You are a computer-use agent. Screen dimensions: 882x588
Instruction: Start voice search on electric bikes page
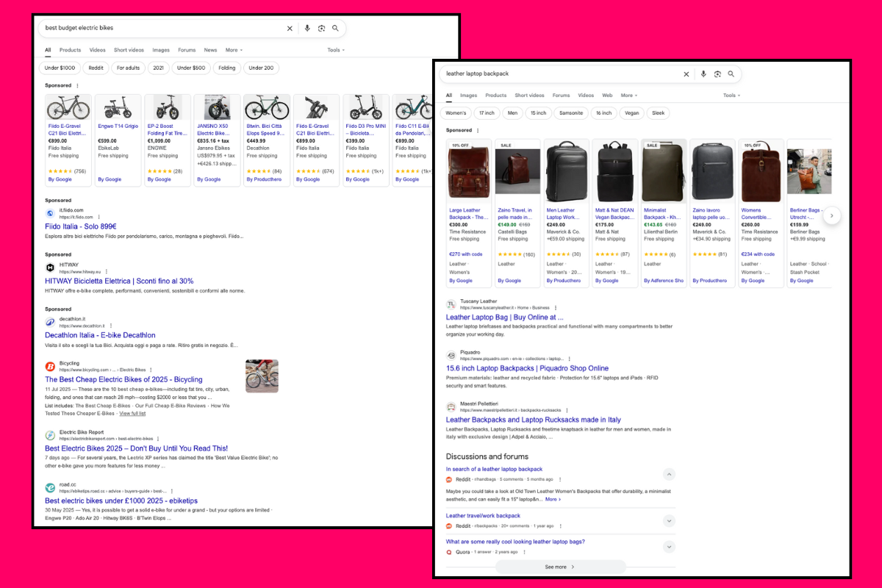[306, 28]
